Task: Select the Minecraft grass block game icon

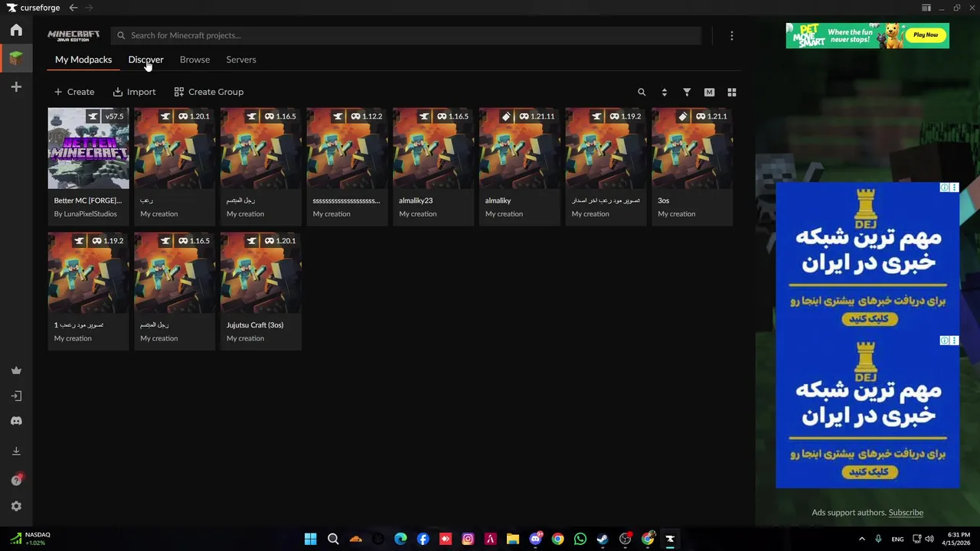Action: [16, 57]
